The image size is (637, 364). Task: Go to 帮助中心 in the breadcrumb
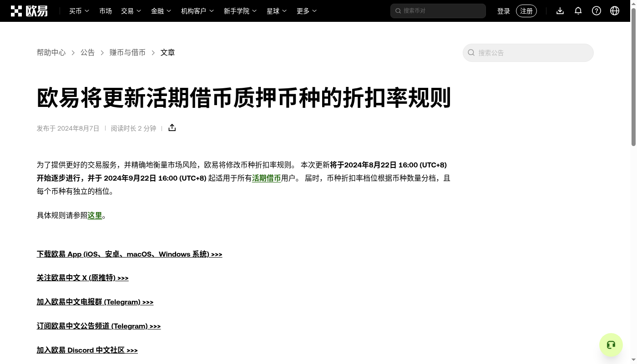[x=51, y=53]
